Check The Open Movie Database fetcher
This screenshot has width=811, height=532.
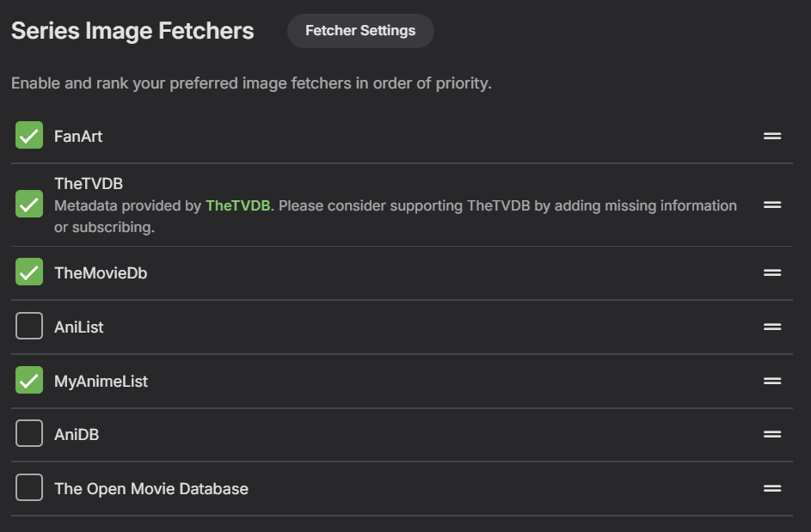coord(29,488)
